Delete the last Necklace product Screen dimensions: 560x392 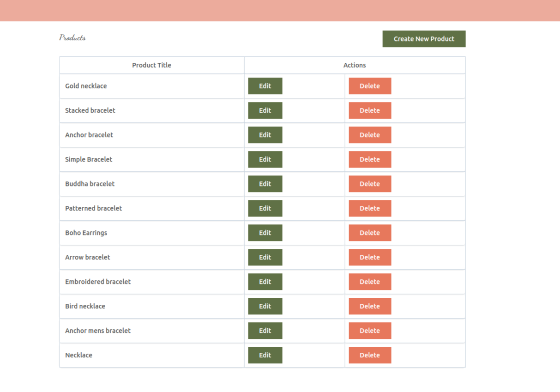(370, 355)
